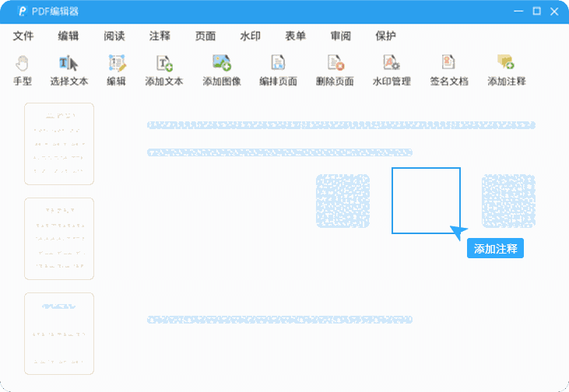This screenshot has height=392, width=569.
Task: Open the 表单 menu
Action: click(295, 36)
